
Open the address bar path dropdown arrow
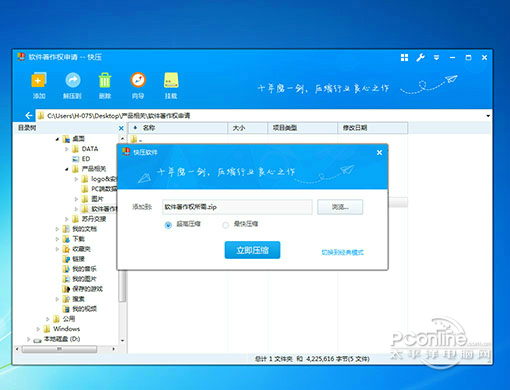pos(488,116)
